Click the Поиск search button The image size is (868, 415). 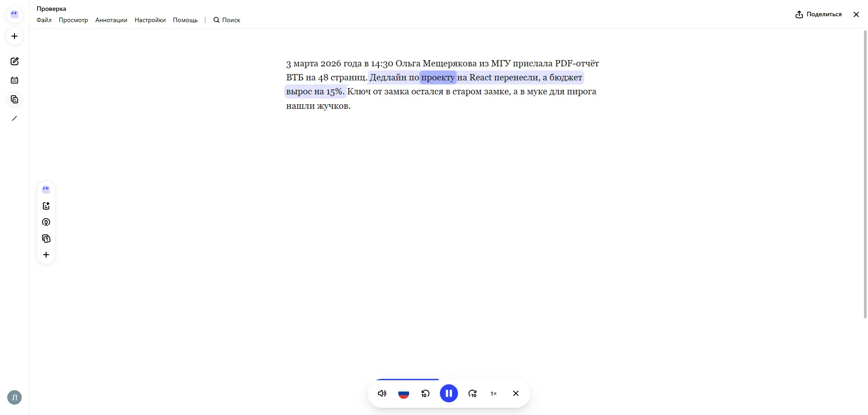[227, 20]
